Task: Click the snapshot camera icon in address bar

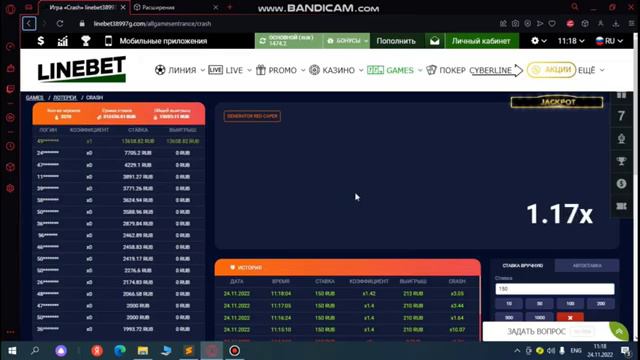Action: tap(516, 24)
